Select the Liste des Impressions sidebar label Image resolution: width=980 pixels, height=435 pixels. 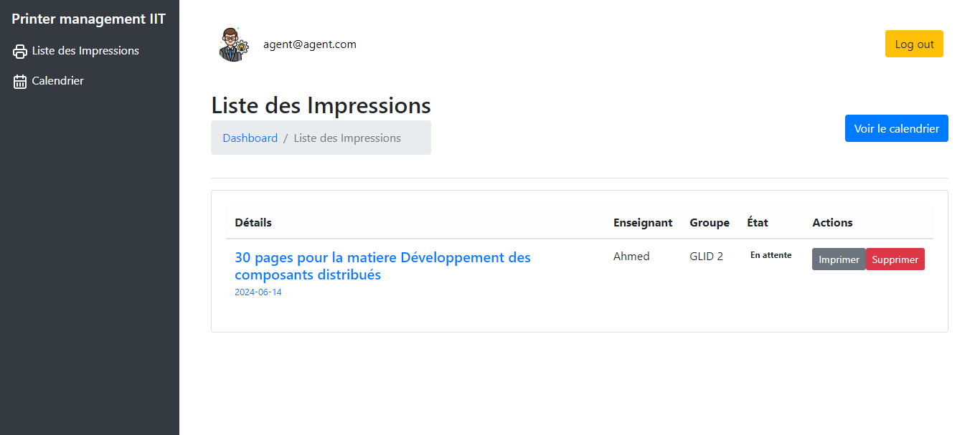coord(85,51)
